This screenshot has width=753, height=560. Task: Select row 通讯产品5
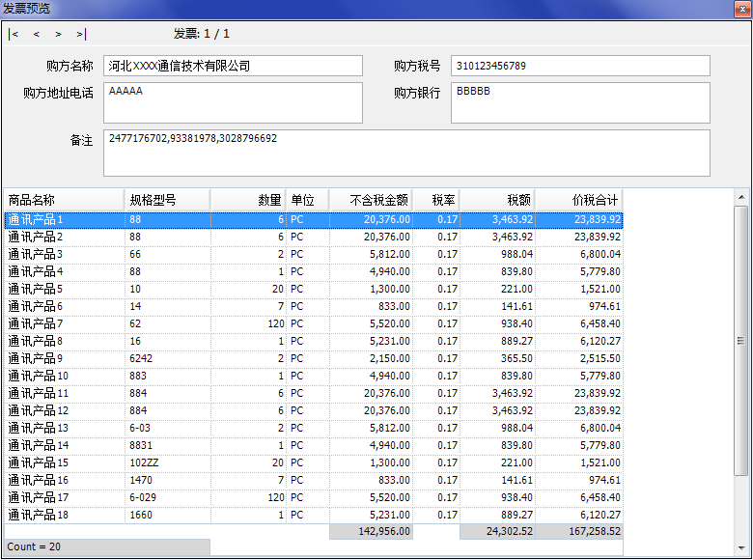[x=314, y=289]
